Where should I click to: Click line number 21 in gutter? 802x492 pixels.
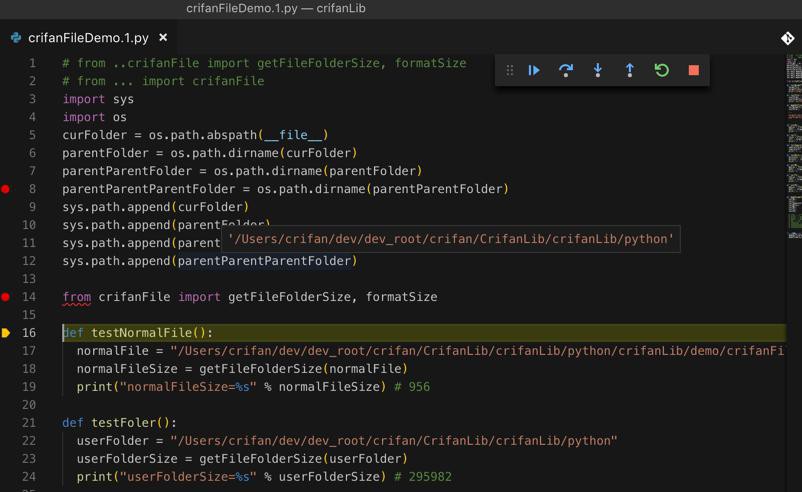(29, 423)
